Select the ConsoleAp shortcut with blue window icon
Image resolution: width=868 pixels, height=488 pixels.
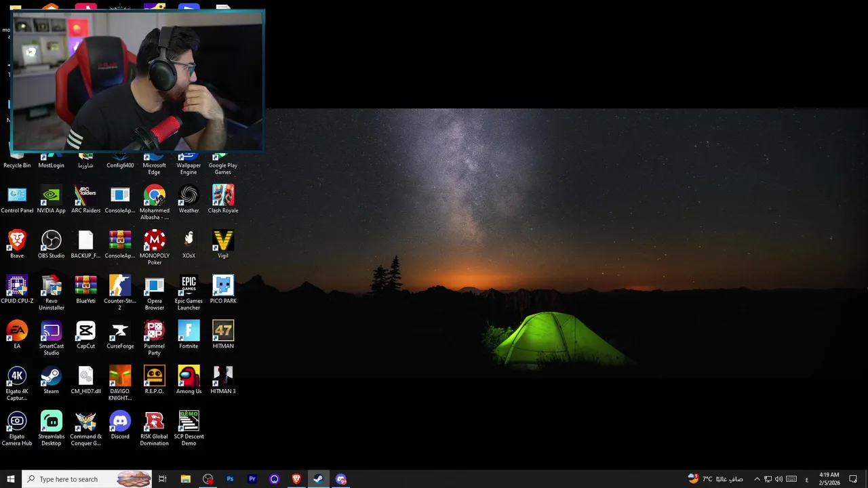[120, 199]
